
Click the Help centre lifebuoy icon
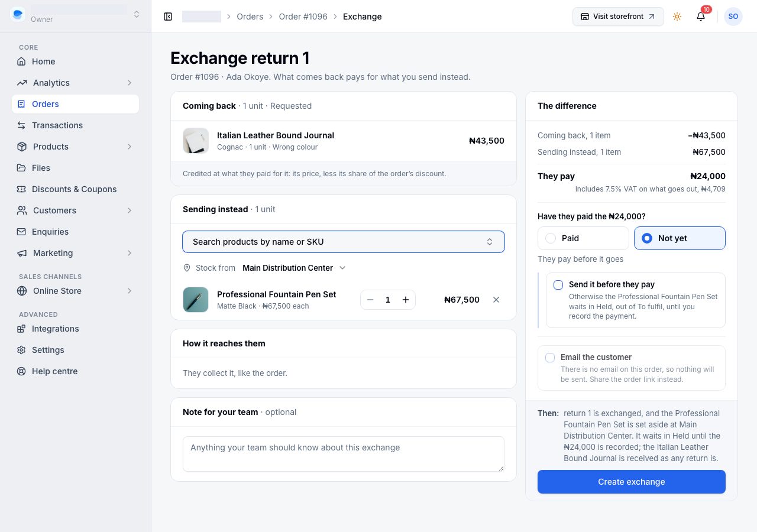(x=22, y=371)
